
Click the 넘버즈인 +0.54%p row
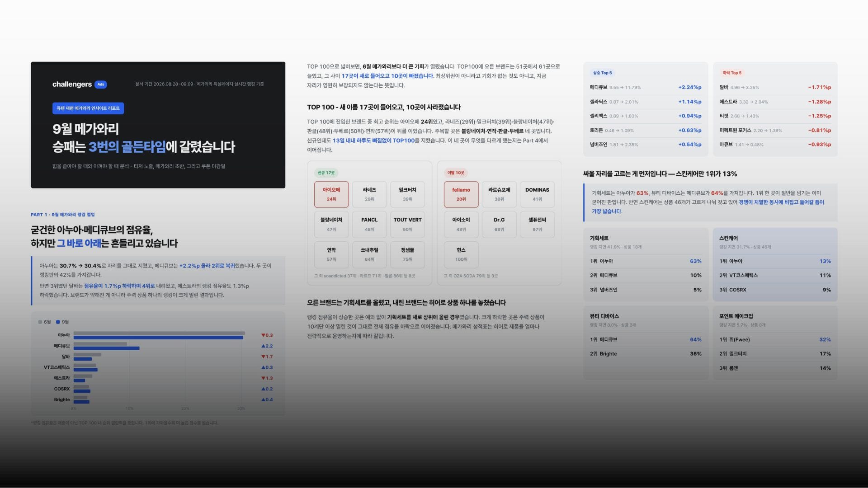[x=646, y=145]
